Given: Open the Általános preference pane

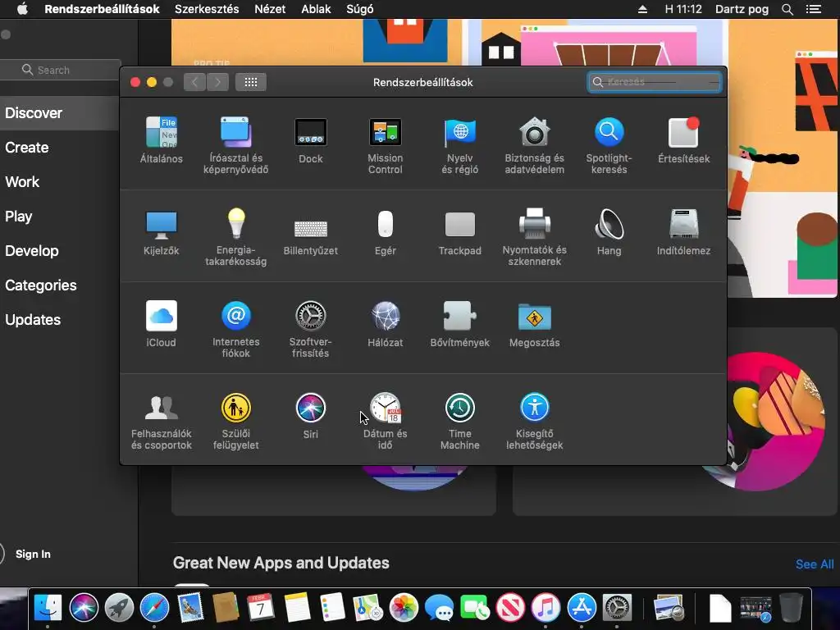Looking at the screenshot, I should [x=162, y=139].
